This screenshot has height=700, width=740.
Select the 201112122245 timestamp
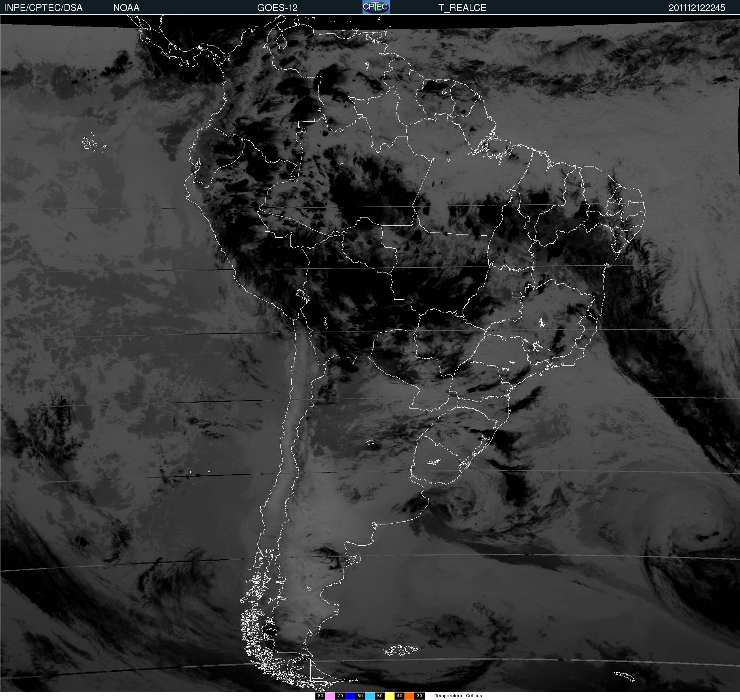tap(697, 8)
